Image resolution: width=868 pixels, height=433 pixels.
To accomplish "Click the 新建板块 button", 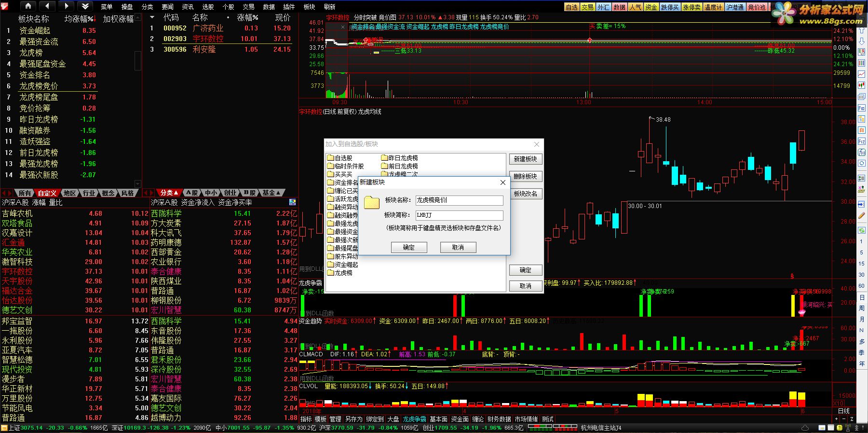I will click(526, 159).
